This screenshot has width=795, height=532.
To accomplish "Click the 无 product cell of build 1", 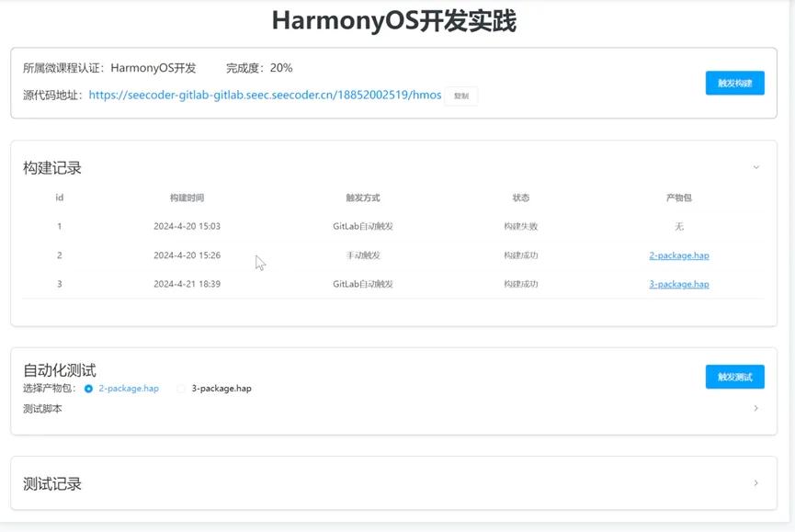I will (x=679, y=226).
